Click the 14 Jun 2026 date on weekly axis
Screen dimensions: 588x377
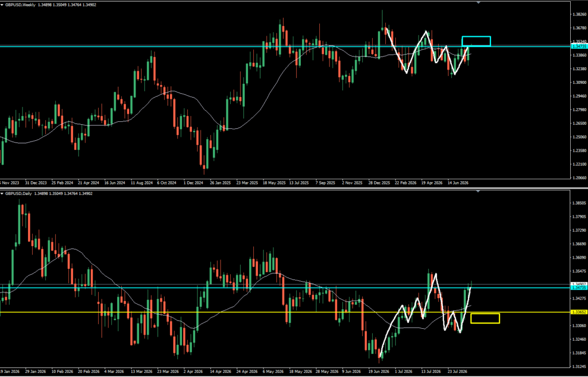pos(458,183)
